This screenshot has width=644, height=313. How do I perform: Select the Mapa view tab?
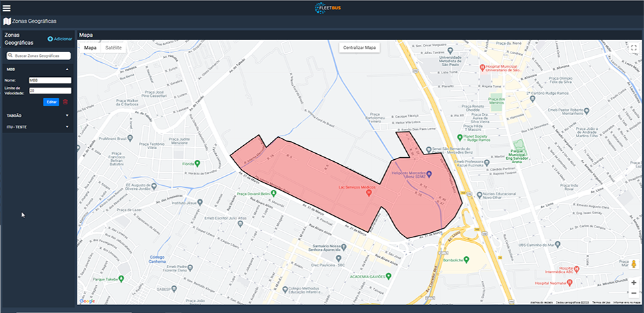90,48
